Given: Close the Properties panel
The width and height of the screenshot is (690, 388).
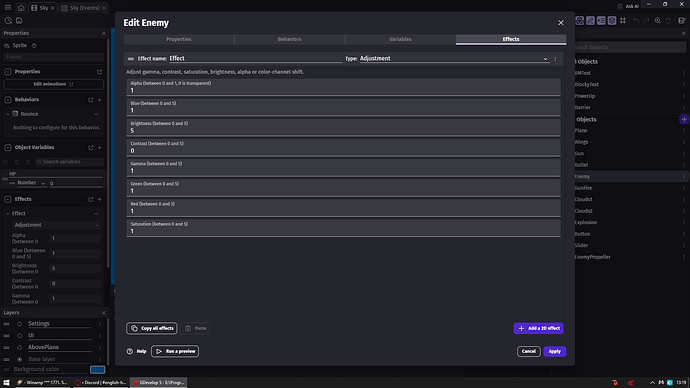Looking at the screenshot, I should coord(104,33).
